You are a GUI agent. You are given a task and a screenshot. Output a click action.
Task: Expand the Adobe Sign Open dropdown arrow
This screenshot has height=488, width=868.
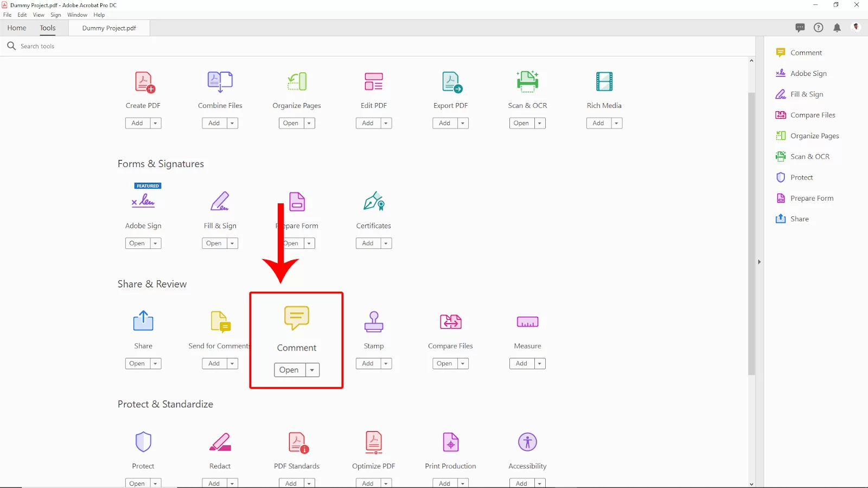(155, 243)
